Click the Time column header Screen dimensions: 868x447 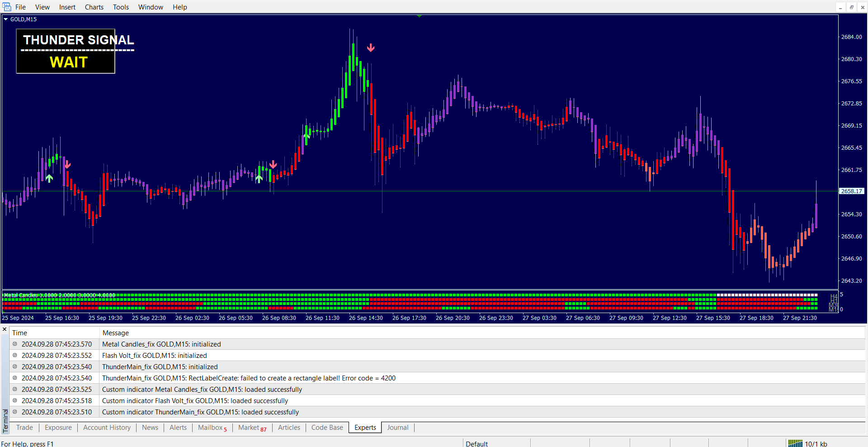pos(19,333)
